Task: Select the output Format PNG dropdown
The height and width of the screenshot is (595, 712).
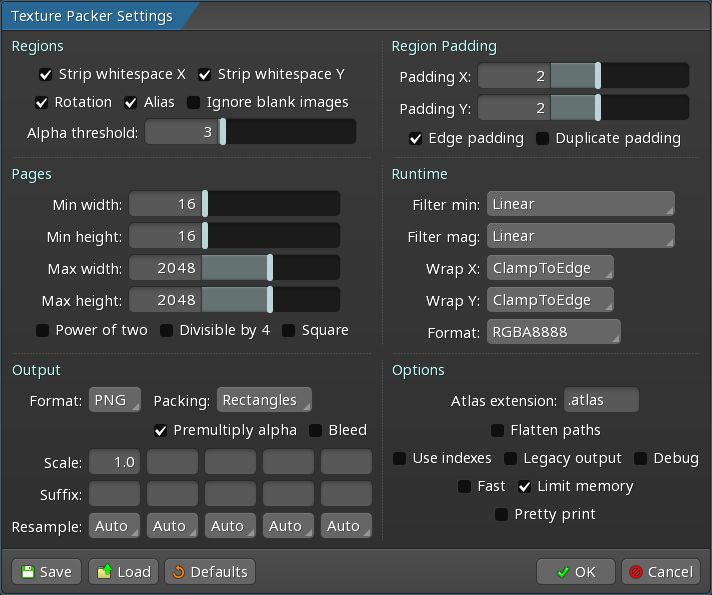Action: [114, 400]
